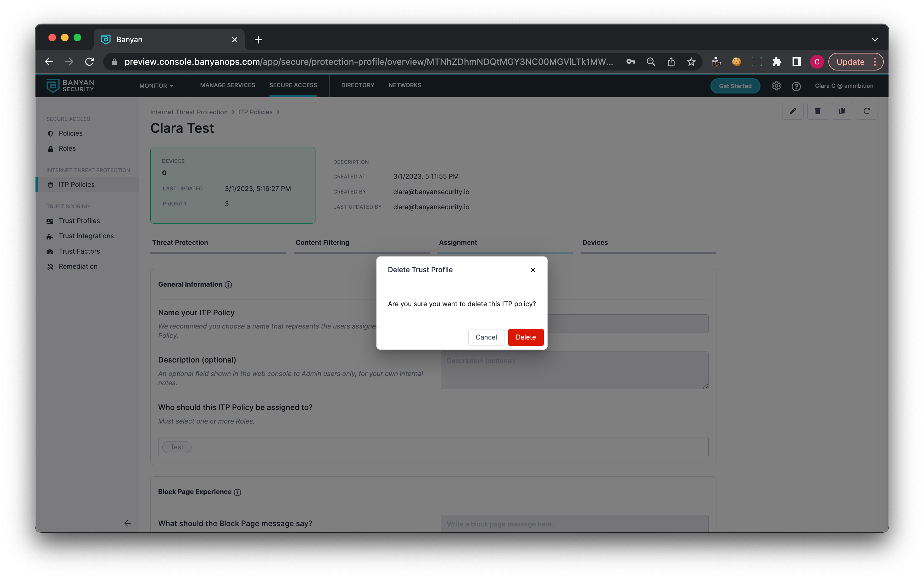This screenshot has width=924, height=579.
Task: Click the ITP Policies breadcrumb link
Action: (x=255, y=112)
